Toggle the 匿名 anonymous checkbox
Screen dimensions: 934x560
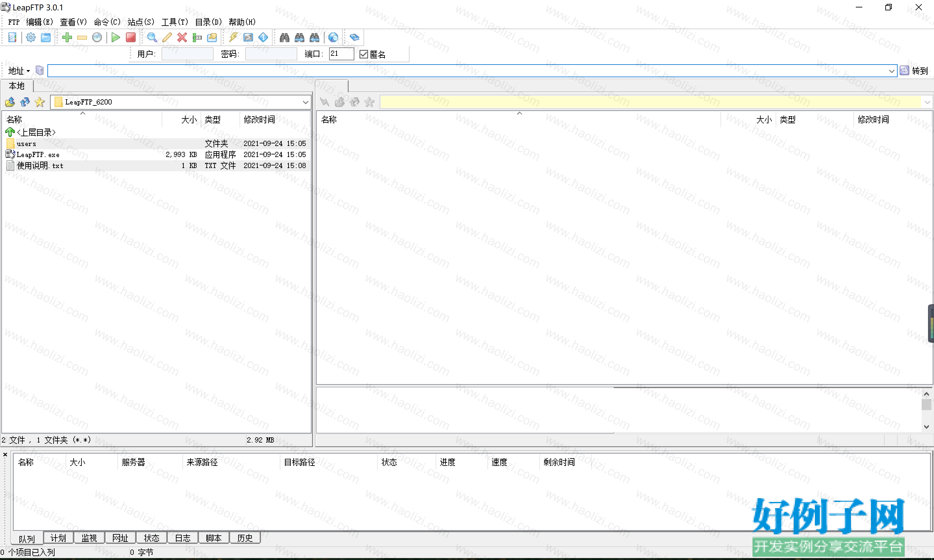364,54
